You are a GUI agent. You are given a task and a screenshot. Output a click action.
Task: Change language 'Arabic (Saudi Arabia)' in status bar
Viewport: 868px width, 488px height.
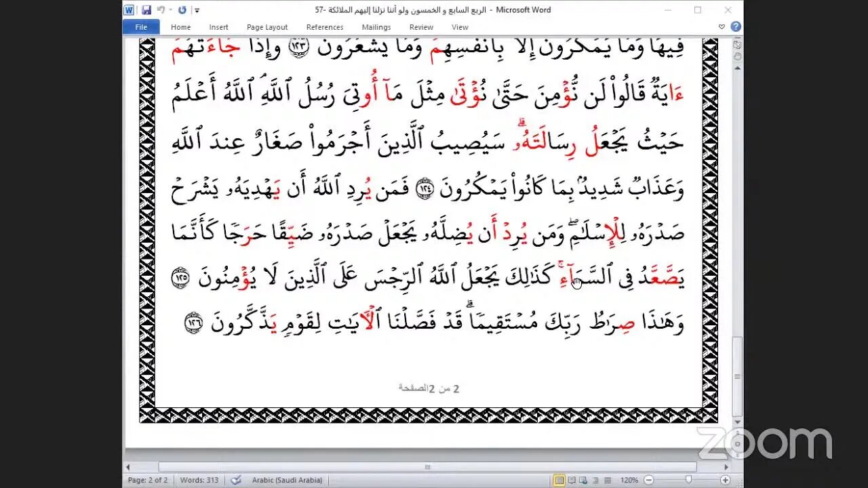(x=286, y=480)
